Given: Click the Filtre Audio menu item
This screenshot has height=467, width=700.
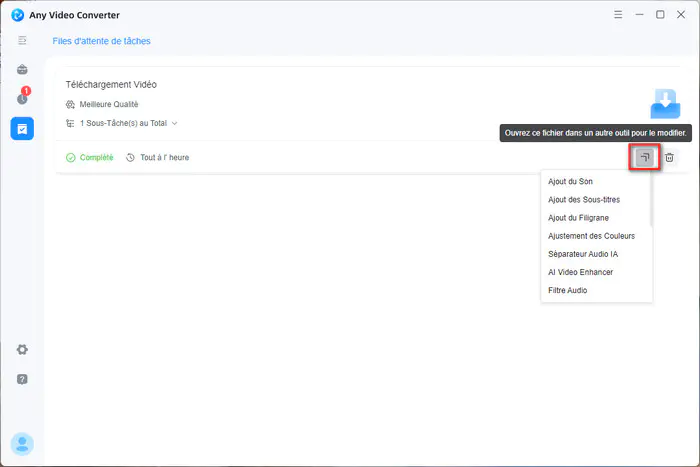Looking at the screenshot, I should point(567,290).
